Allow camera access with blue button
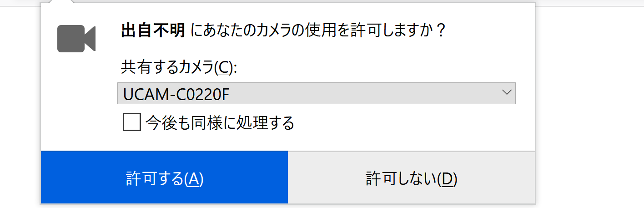This screenshot has height=208, width=644. coord(164,177)
